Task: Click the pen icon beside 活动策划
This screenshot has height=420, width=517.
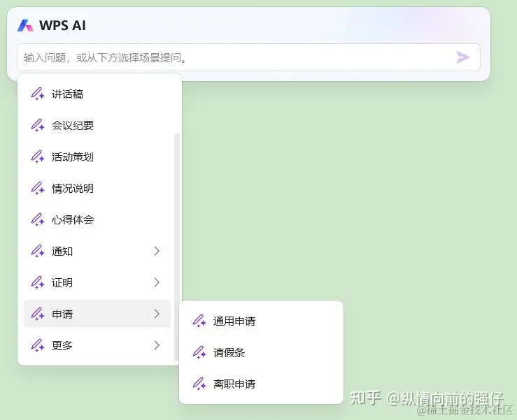Action: click(x=38, y=157)
